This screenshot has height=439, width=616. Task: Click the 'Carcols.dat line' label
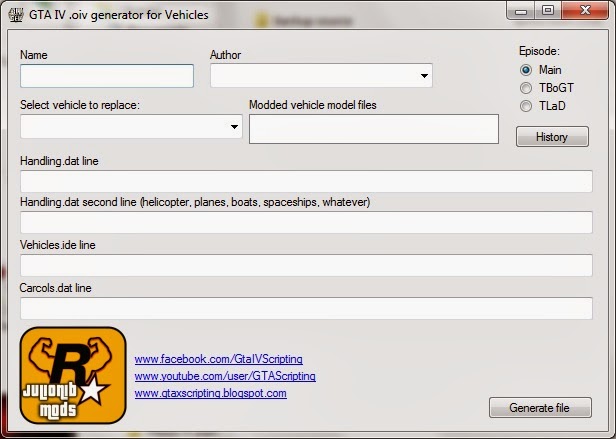click(x=55, y=288)
